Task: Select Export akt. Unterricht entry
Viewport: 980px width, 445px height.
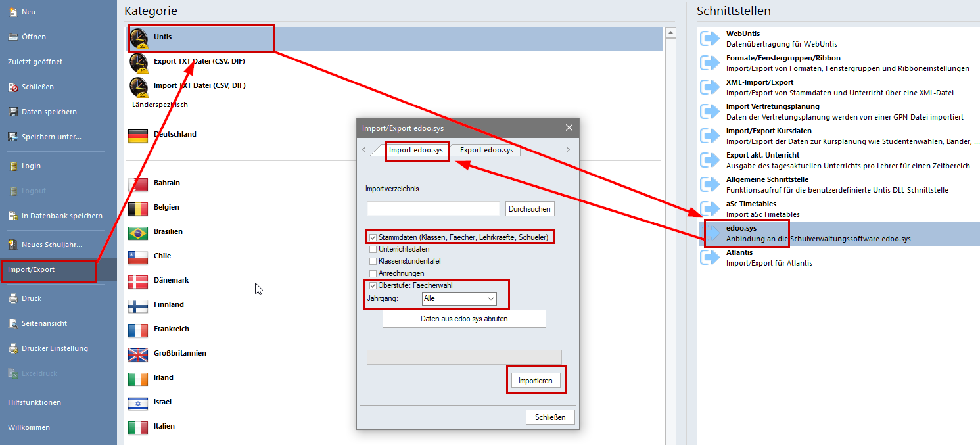Action: pyautogui.click(x=838, y=160)
